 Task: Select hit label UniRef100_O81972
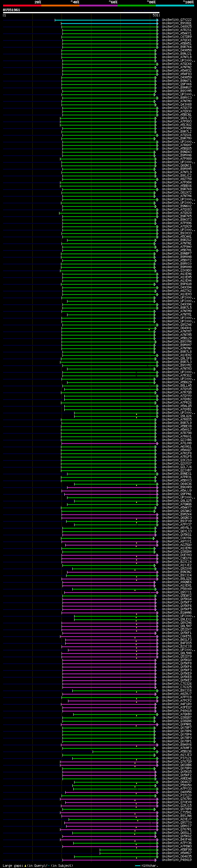(x=177, y=192)
